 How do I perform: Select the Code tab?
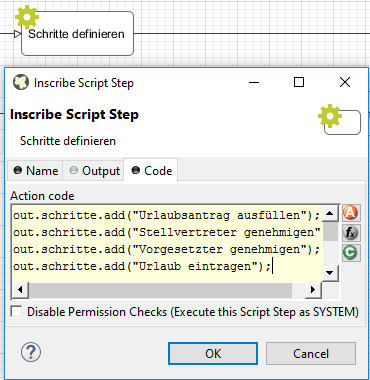[151, 170]
